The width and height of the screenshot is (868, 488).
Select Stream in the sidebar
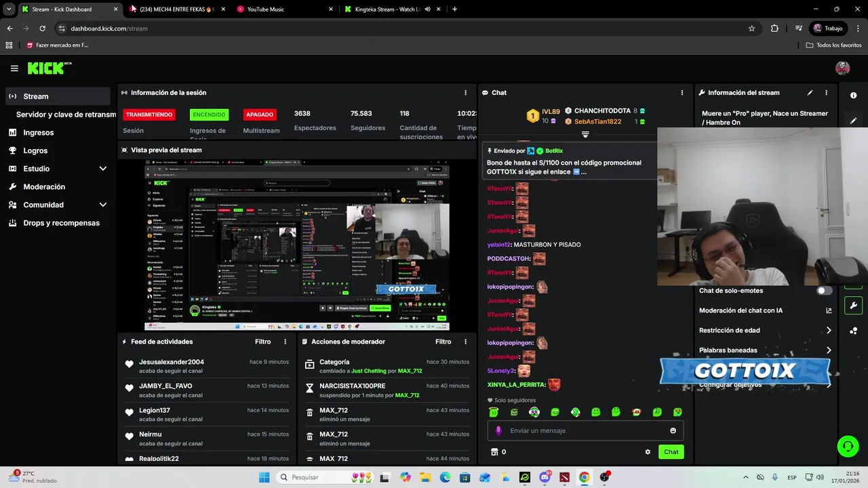coord(58,96)
